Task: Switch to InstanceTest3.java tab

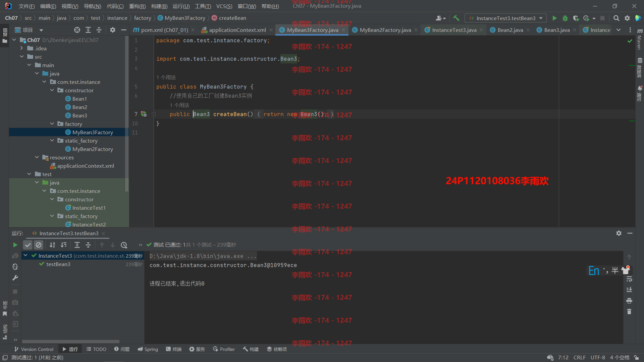Action: pyautogui.click(x=454, y=30)
